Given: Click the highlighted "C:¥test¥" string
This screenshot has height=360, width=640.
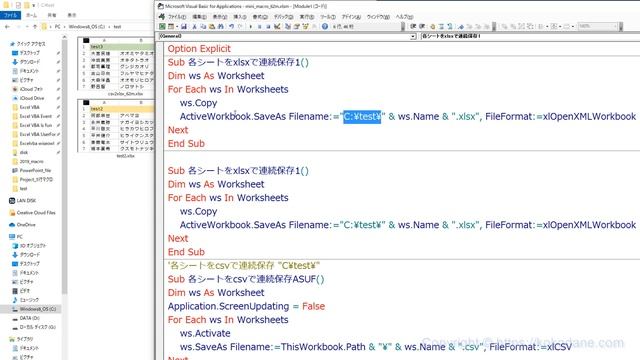Looking at the screenshot, I should click(362, 116).
